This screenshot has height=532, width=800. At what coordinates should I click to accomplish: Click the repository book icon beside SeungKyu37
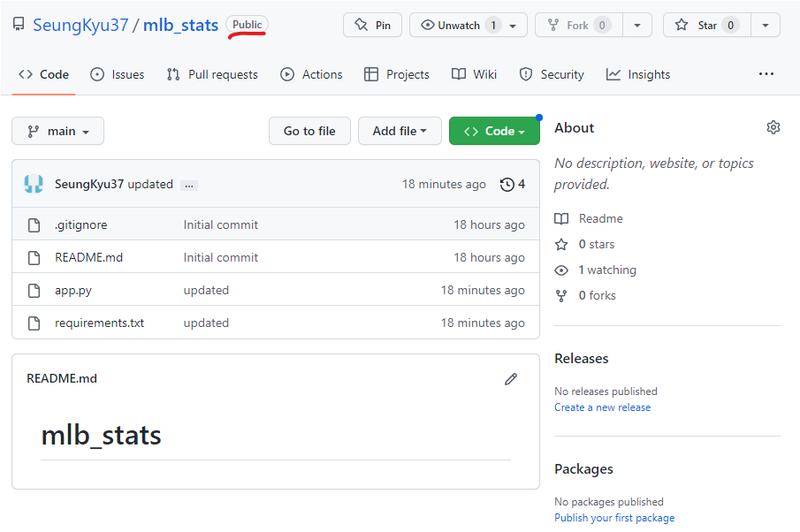[x=19, y=24]
